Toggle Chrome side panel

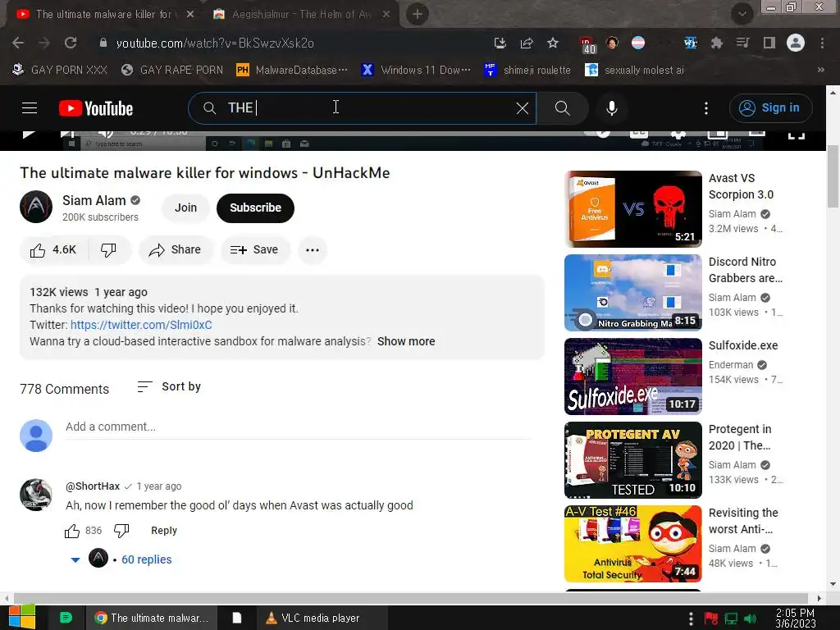coord(769,43)
